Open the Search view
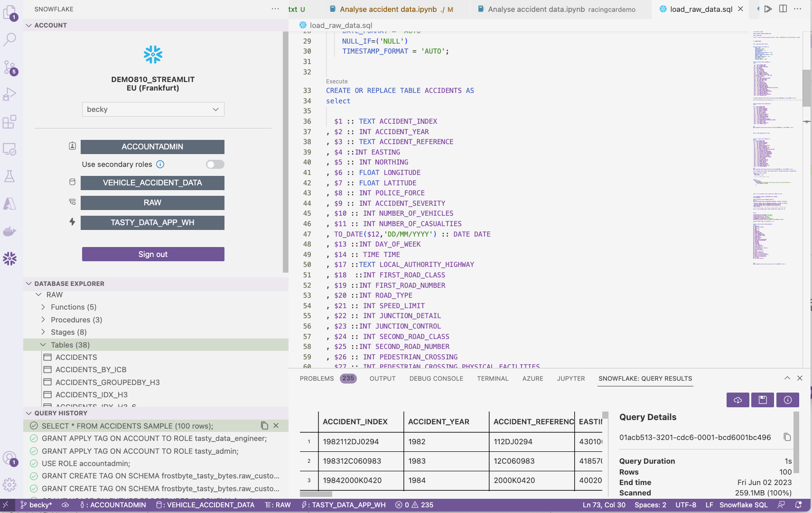The height and width of the screenshot is (513, 812). (x=9, y=39)
